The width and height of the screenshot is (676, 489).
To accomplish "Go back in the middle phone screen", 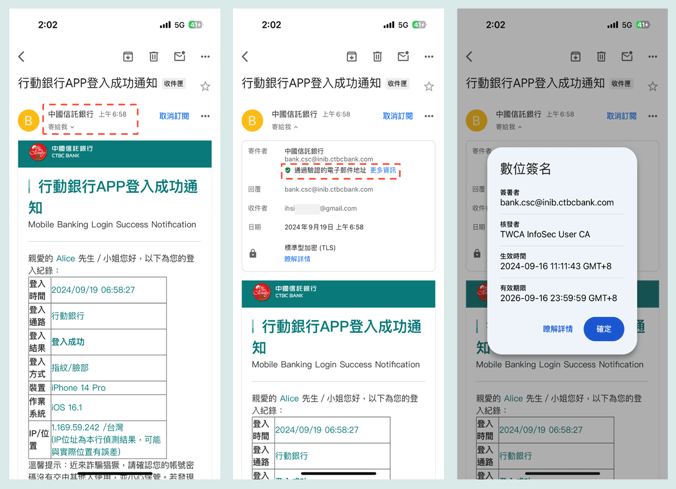I will pyautogui.click(x=245, y=56).
